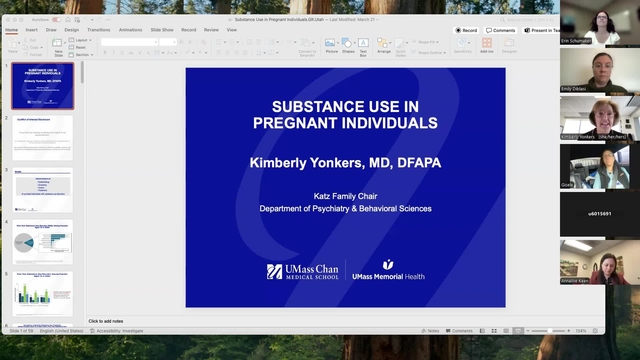Click Accessibility: Investigate in status bar
Viewport: 640px width, 360px height.
tap(117, 331)
